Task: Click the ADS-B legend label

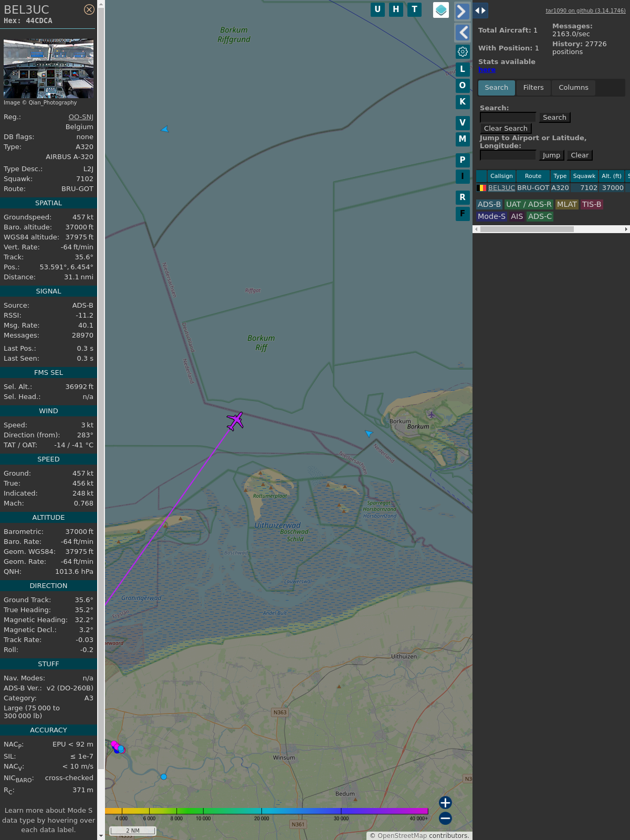Action: point(489,205)
